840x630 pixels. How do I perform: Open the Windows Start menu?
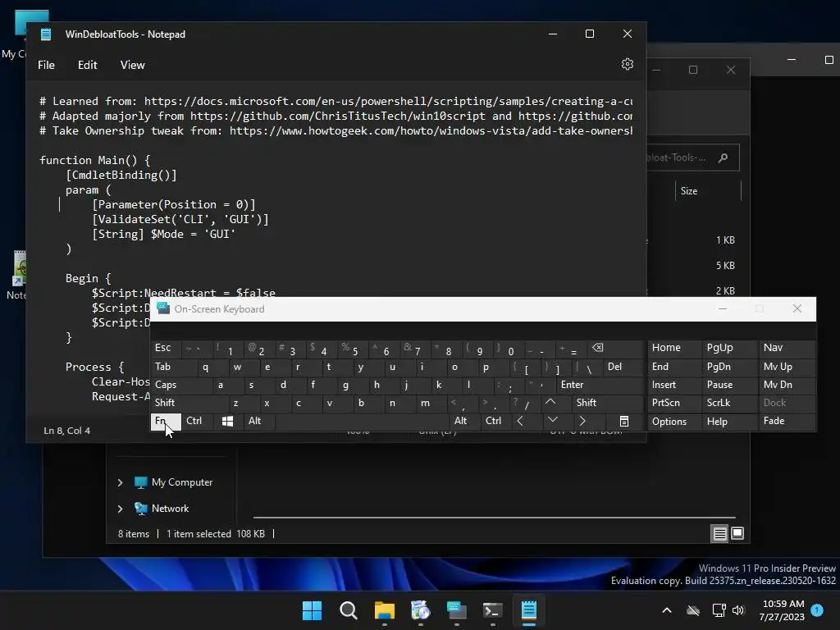(x=312, y=610)
